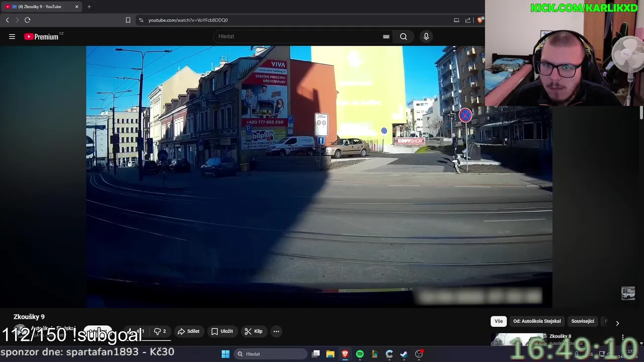This screenshot has width=644, height=362.
Task: Click the YouTube search magnifier button
Action: (404, 36)
